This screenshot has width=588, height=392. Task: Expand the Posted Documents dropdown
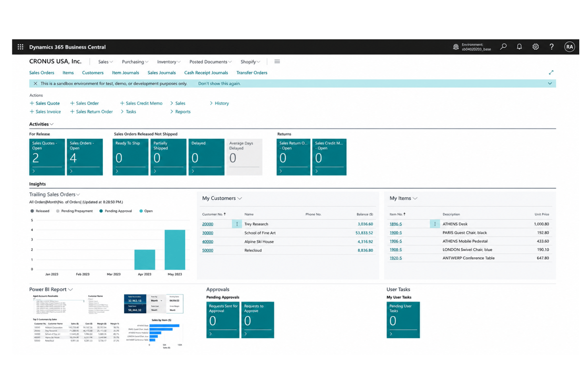point(211,62)
